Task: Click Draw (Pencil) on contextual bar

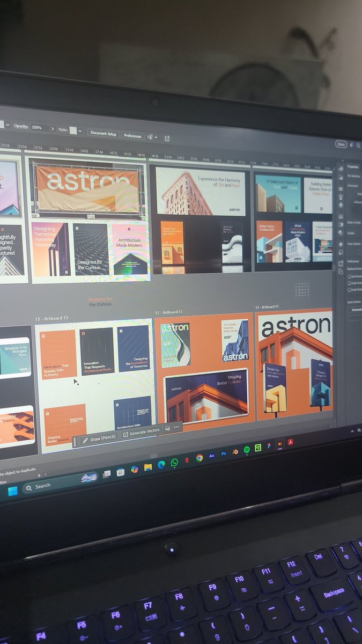Action: (x=99, y=438)
